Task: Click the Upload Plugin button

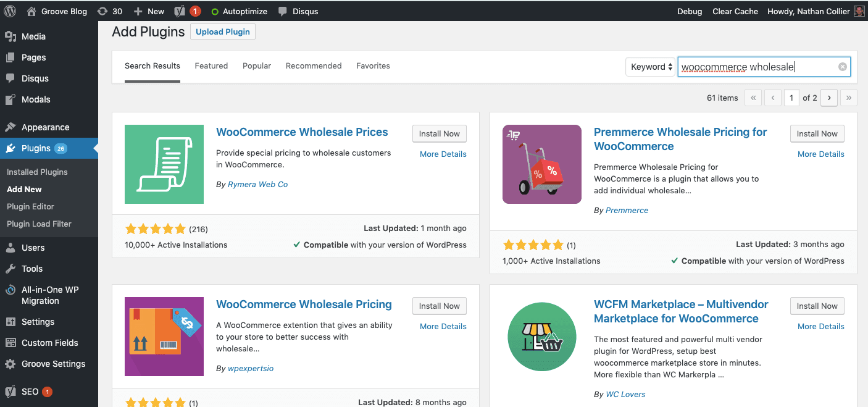Action: [x=223, y=32]
